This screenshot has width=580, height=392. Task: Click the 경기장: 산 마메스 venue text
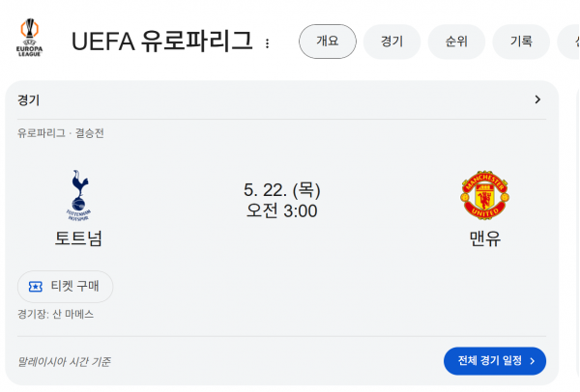tap(55, 314)
